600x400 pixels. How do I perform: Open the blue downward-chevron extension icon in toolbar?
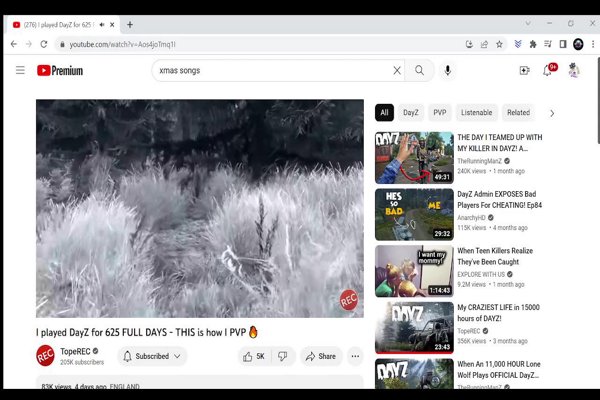coord(518,44)
